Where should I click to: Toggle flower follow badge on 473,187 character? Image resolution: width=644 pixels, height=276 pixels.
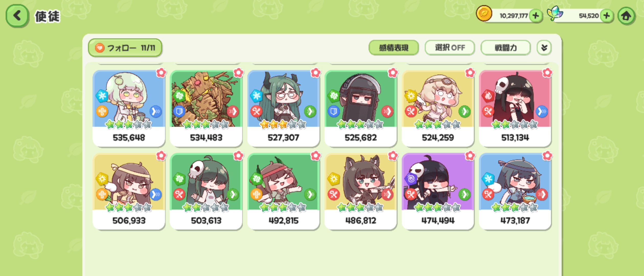click(x=547, y=156)
